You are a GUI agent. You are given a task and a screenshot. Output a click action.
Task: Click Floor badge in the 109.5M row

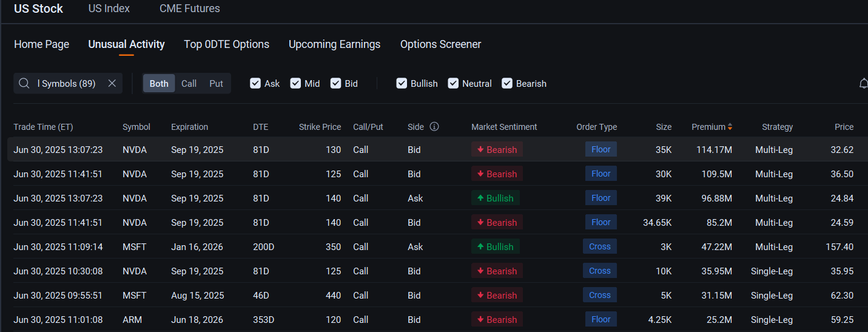pos(601,174)
